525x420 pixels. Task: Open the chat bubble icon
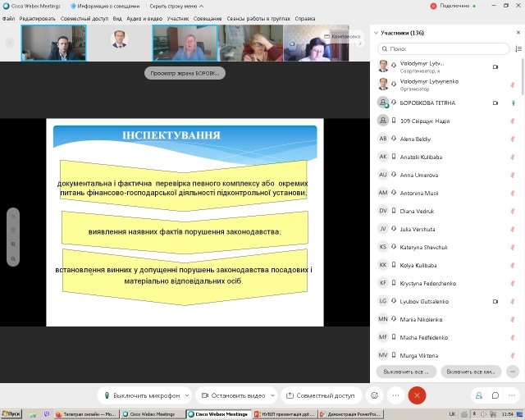pyautogui.click(x=495, y=395)
